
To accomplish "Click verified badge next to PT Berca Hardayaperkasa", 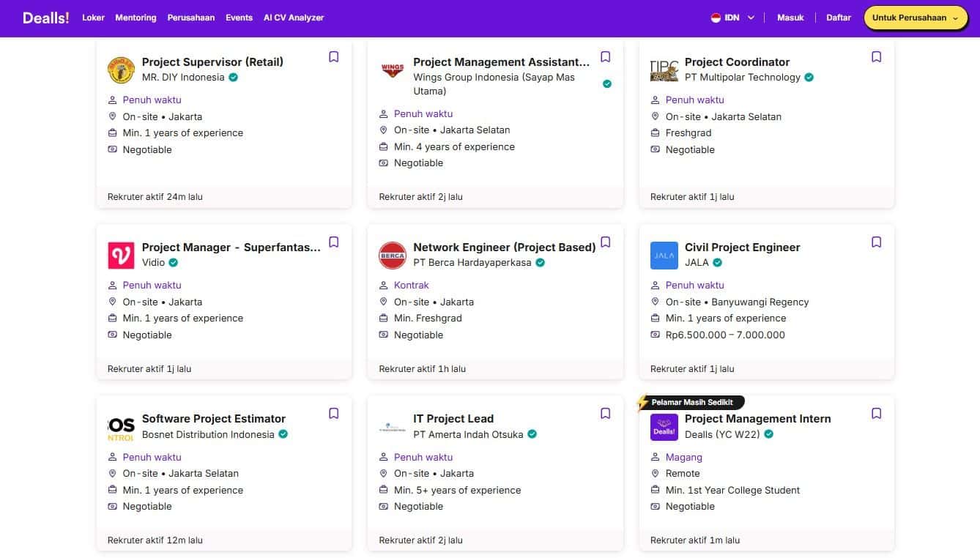I will 540,262.
